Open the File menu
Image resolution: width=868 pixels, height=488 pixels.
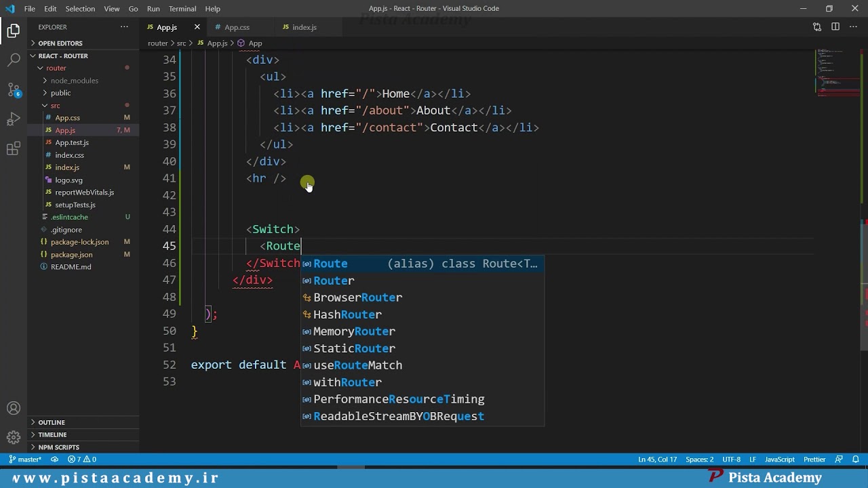click(30, 9)
